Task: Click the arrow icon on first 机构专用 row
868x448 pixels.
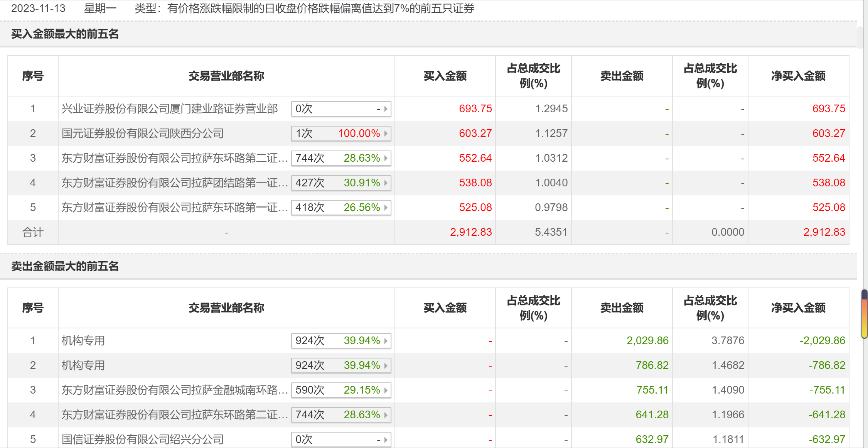Action: click(385, 341)
